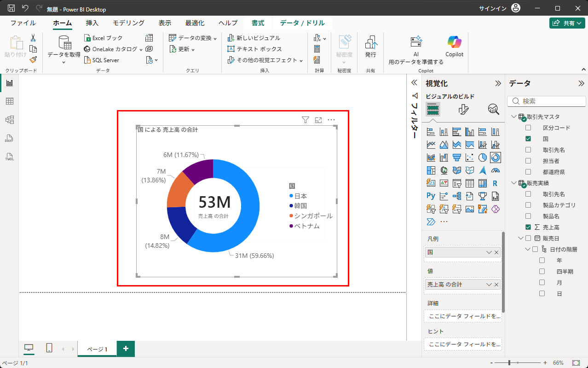Click the Cut scissors icon
The height and width of the screenshot is (368, 588).
33,38
